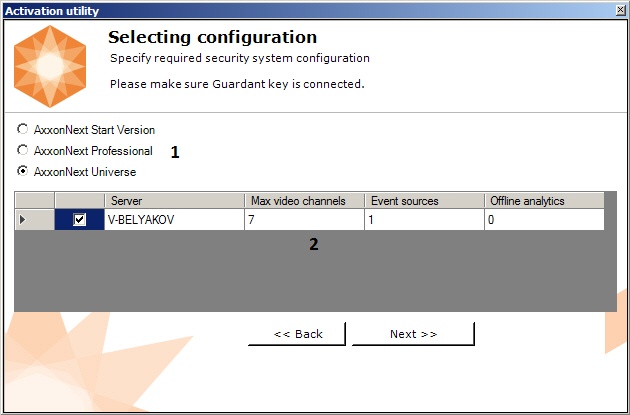630x415 pixels.
Task: Click the orange AxxonNext hexagon logo
Action: [x=50, y=66]
